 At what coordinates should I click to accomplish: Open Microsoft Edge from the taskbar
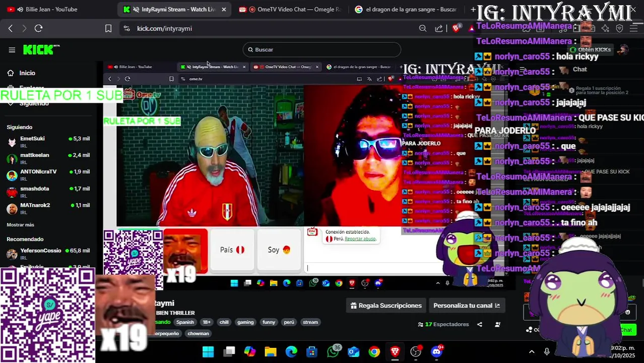[x=291, y=351]
